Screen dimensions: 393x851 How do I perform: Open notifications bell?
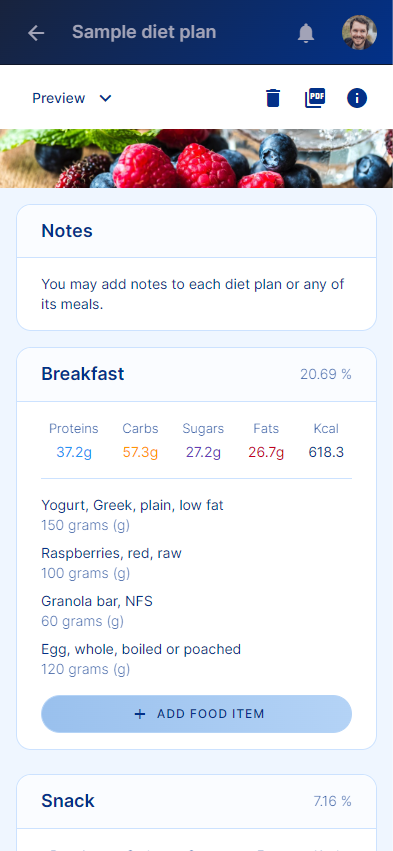tap(306, 33)
